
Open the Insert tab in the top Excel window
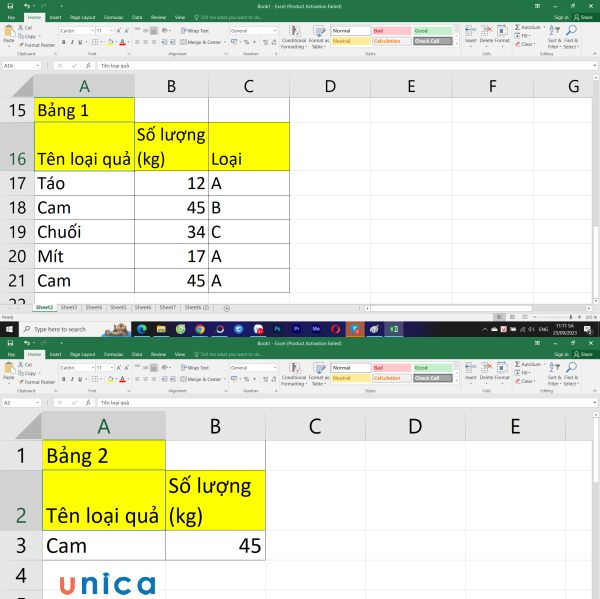click(x=55, y=17)
